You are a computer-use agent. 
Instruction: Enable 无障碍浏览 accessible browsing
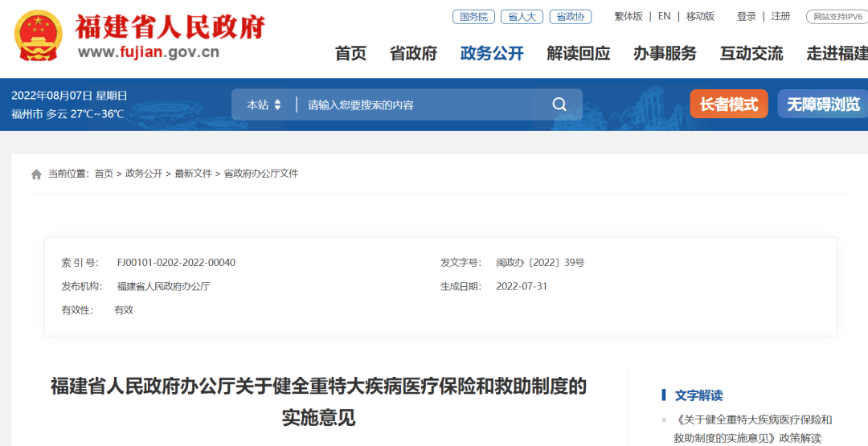tap(822, 104)
